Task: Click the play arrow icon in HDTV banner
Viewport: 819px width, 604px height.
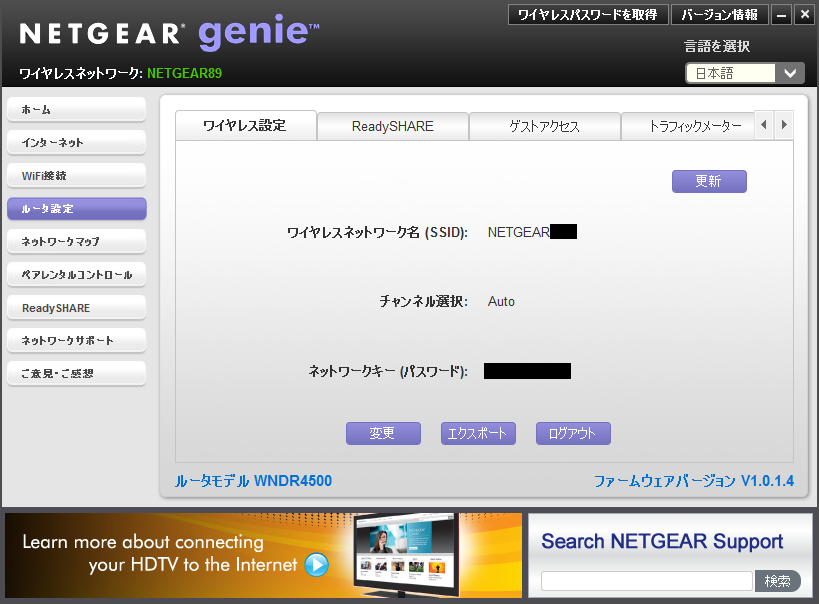Action: 316,565
